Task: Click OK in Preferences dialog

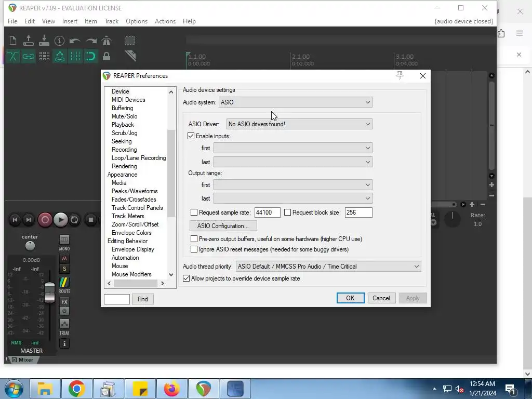Action: [x=350, y=298]
